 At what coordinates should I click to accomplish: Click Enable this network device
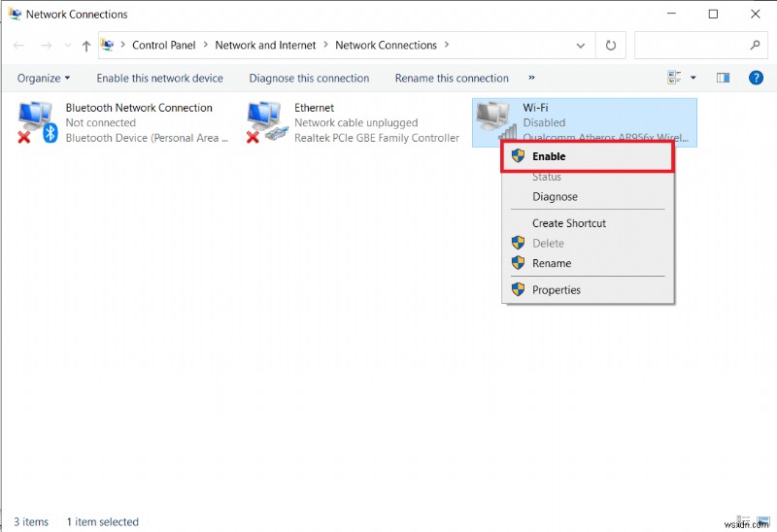coord(159,79)
